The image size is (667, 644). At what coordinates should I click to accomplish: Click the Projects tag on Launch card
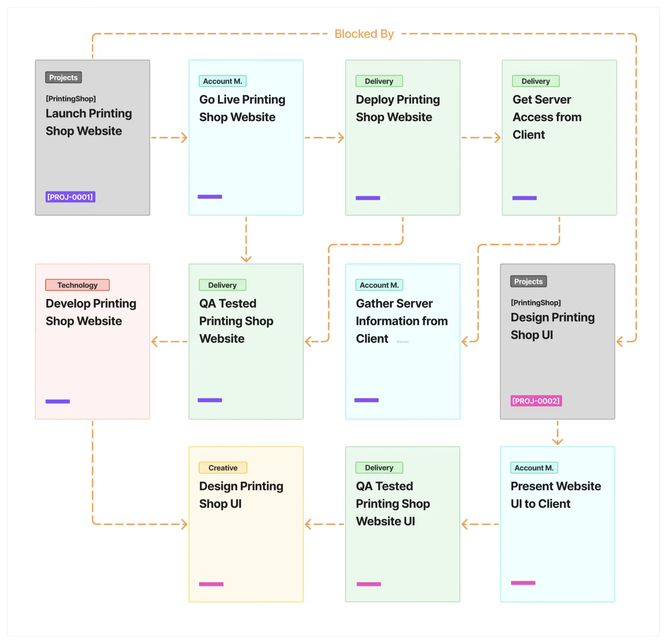click(x=63, y=77)
